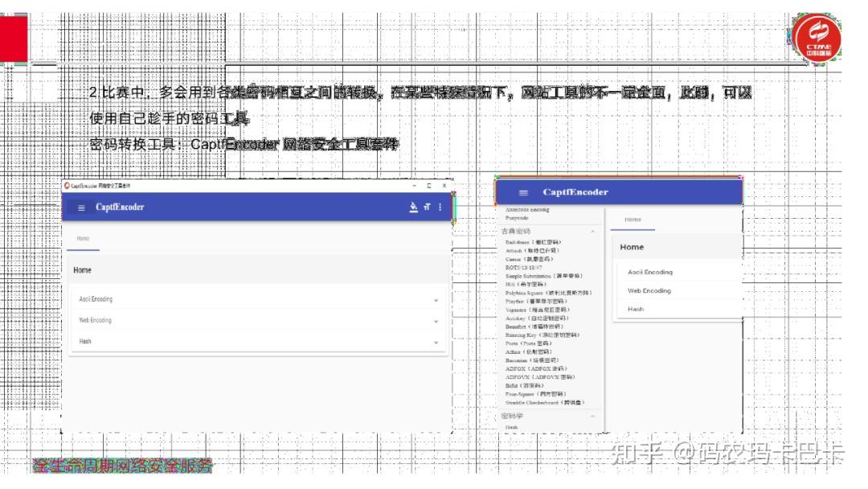Select Beaufort cipher in sidebar

click(x=534, y=327)
